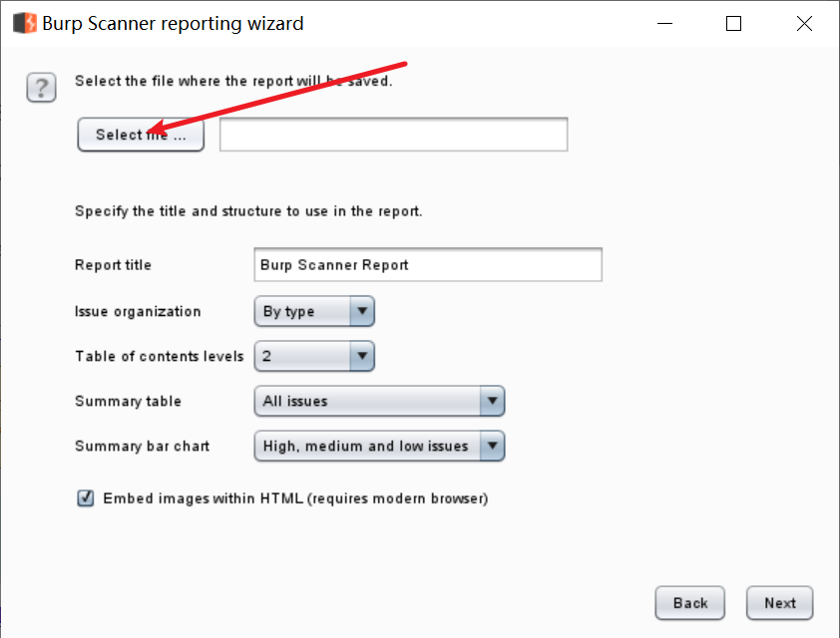Screen dimensions: 840x638
Task: Click 'Embed images within HTML' label text
Action: [295, 498]
